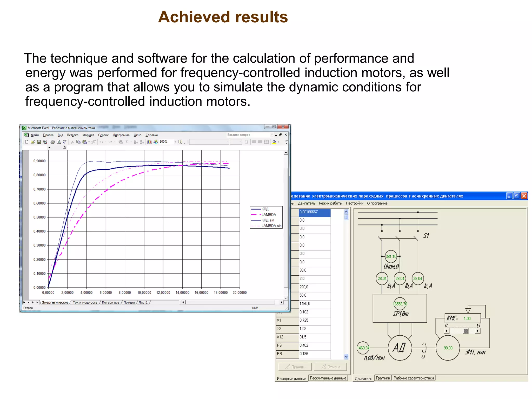532x399 pixels.
Task: Click the Print icon in Excel toolbar
Action: click(53, 142)
